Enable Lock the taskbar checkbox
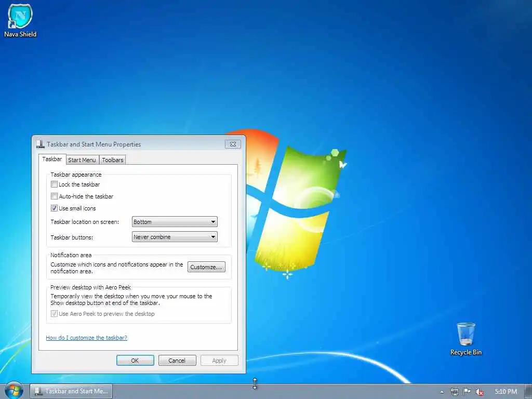The image size is (532, 399). 54,184
